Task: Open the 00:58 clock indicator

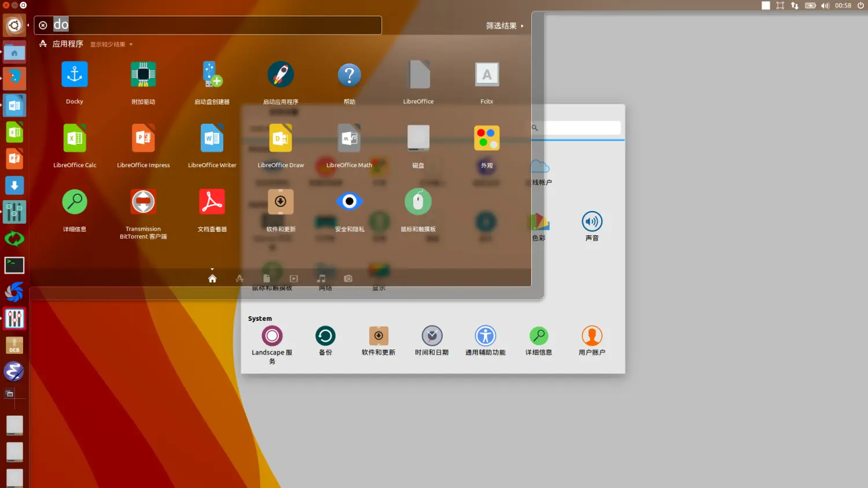Action: point(843,6)
